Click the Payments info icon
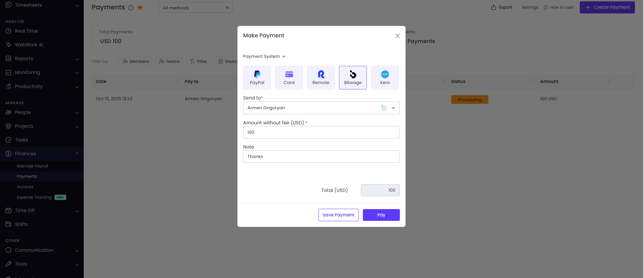 tap(131, 8)
